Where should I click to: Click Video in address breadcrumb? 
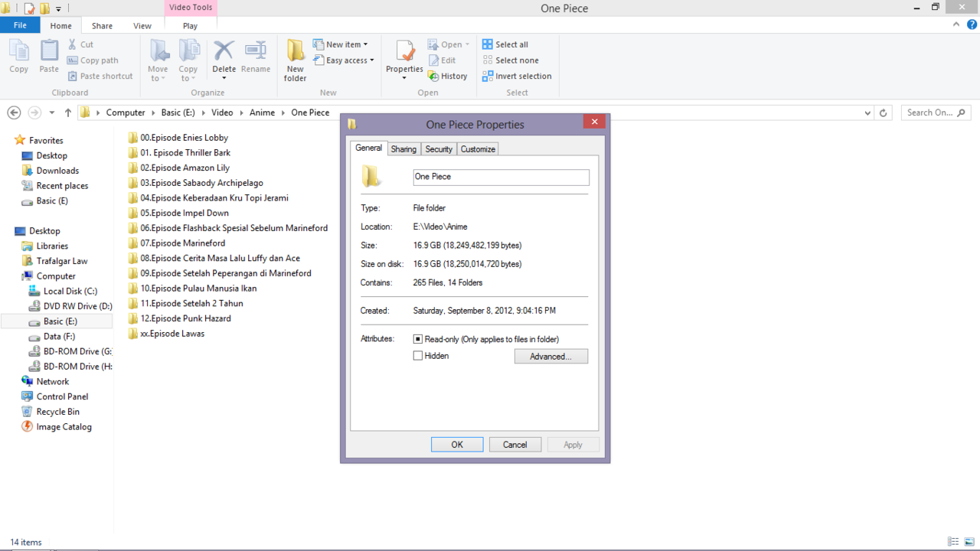click(x=222, y=112)
